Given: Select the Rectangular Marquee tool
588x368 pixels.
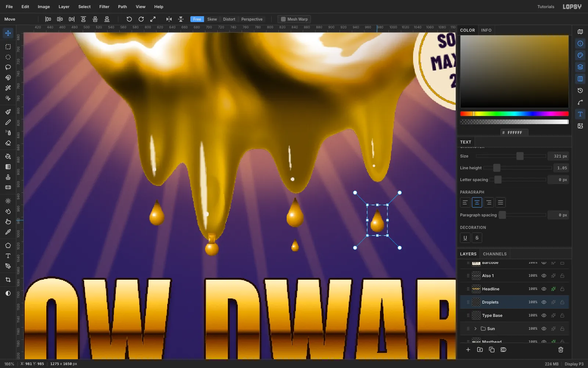Looking at the screenshot, I should pyautogui.click(x=8, y=47).
